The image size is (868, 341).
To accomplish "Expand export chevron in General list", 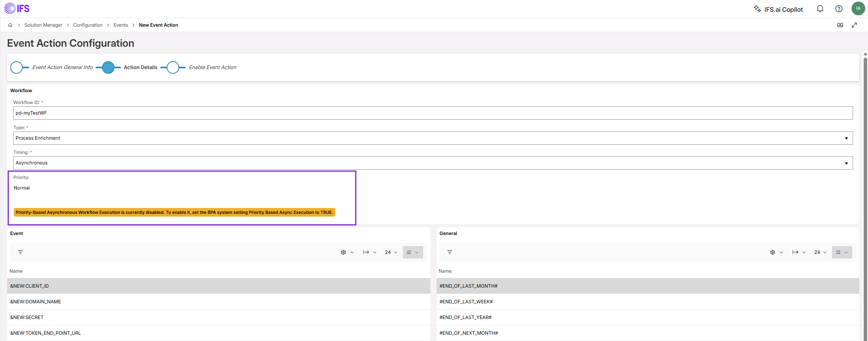I will (x=804, y=252).
